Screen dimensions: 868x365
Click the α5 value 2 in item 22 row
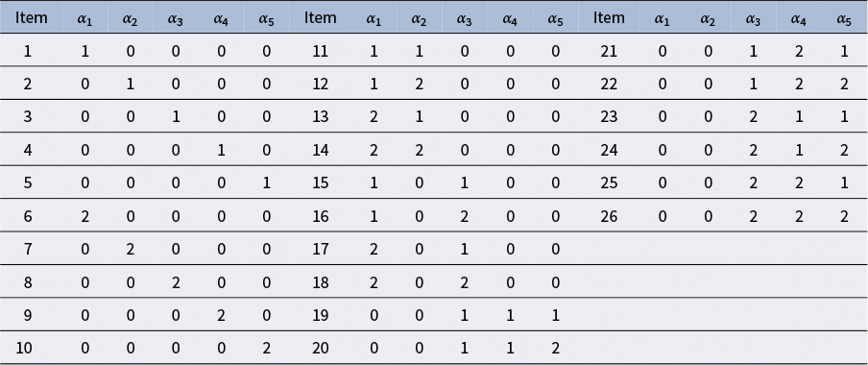click(x=844, y=85)
